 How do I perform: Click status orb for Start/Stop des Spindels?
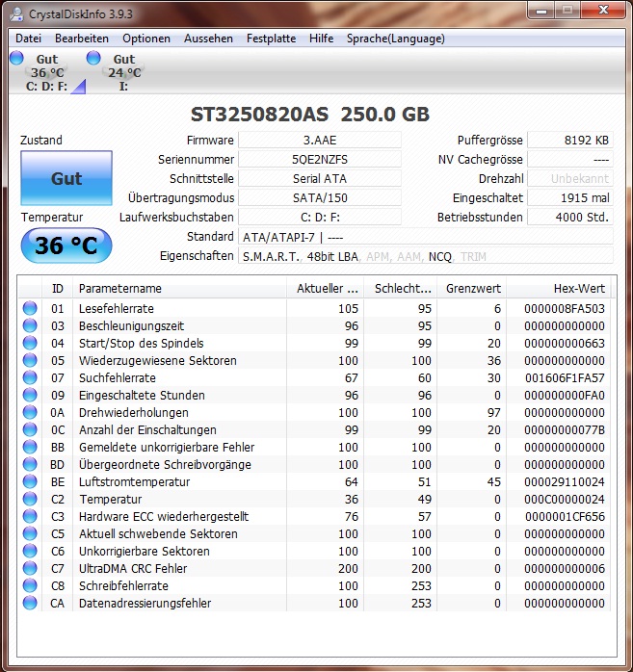(30, 343)
